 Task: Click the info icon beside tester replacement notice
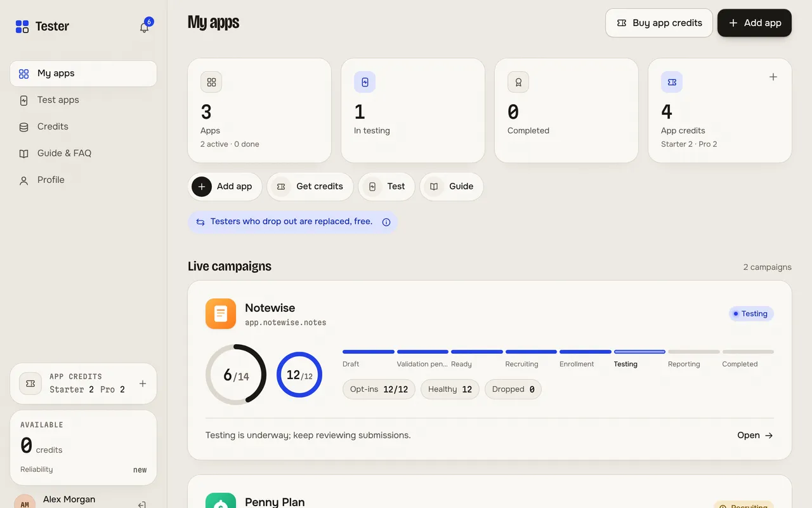386,222
